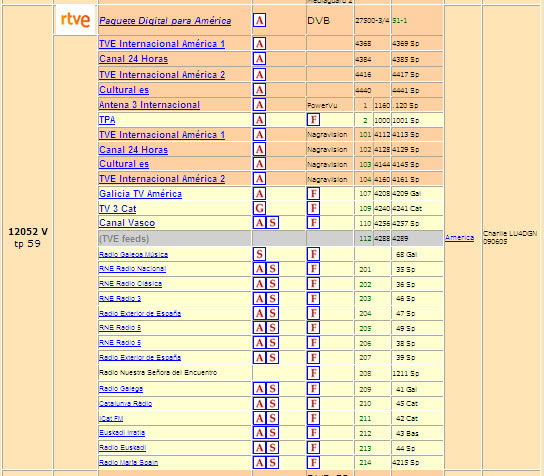Click the A icon in RNE Radio 3 row
544x476 pixels.
point(259,299)
